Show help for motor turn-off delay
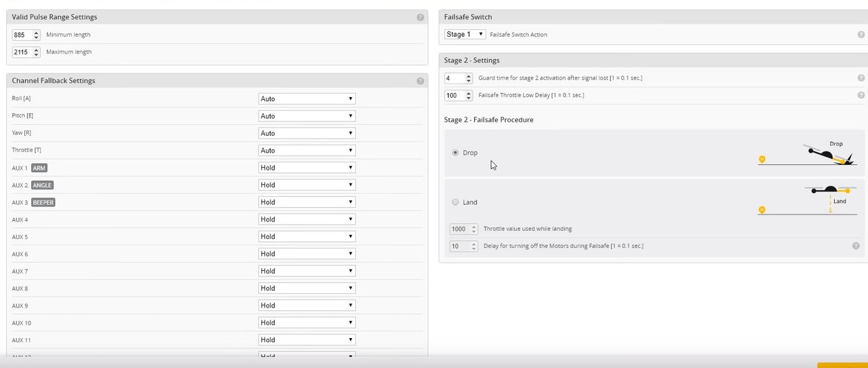The image size is (868, 368). coord(856,246)
